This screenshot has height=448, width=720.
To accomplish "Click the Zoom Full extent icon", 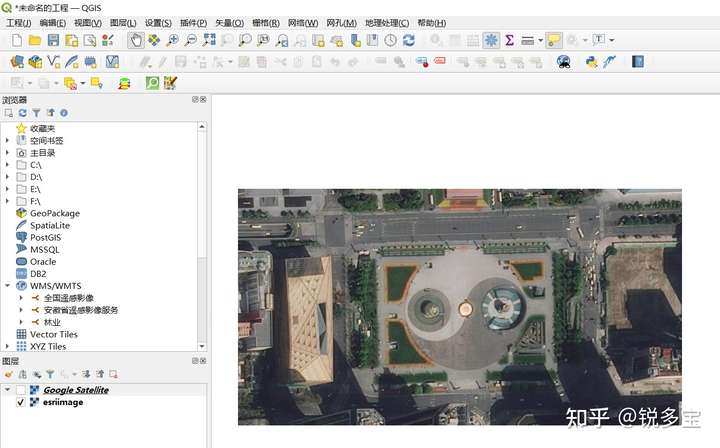I will (209, 40).
